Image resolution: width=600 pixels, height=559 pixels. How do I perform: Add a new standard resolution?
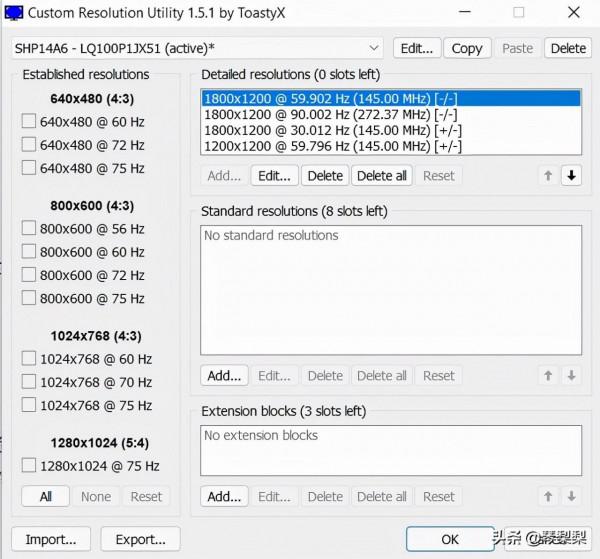click(224, 376)
